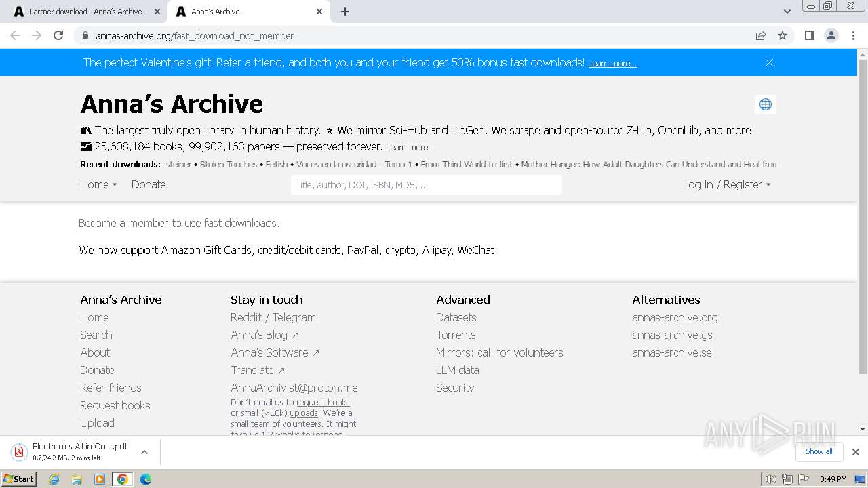This screenshot has height=488, width=868.
Task: Open recent download Fetish
Action: [277, 164]
